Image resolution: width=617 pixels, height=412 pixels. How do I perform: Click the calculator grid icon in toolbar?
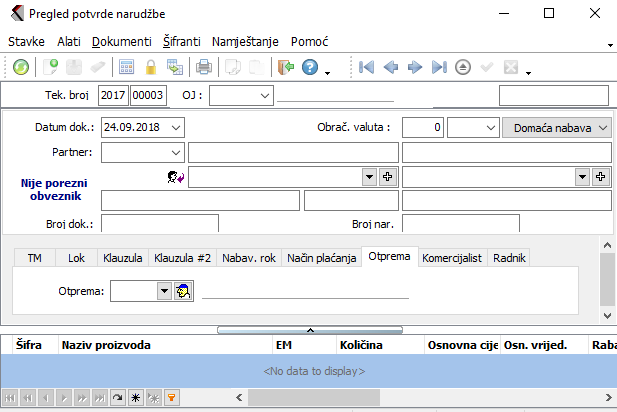(x=127, y=68)
